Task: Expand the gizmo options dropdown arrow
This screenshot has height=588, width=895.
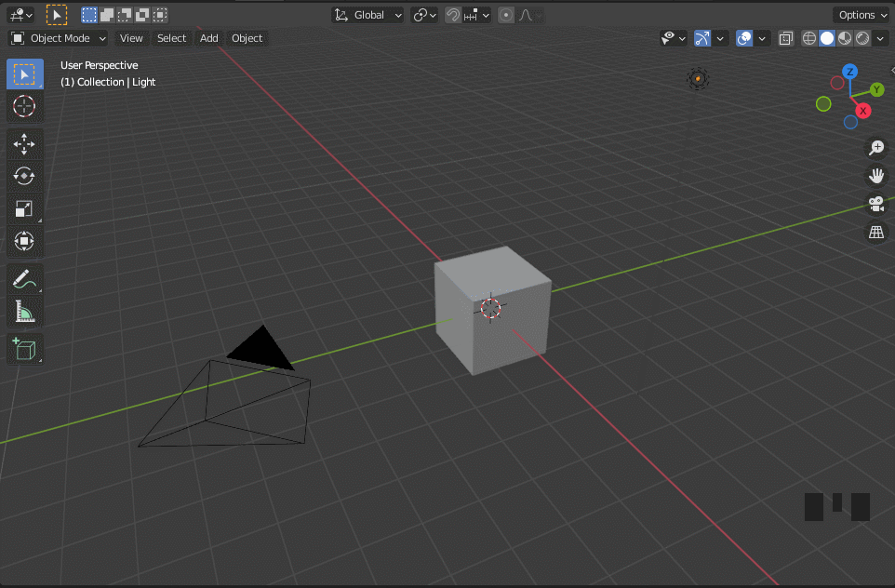Action: 720,38
